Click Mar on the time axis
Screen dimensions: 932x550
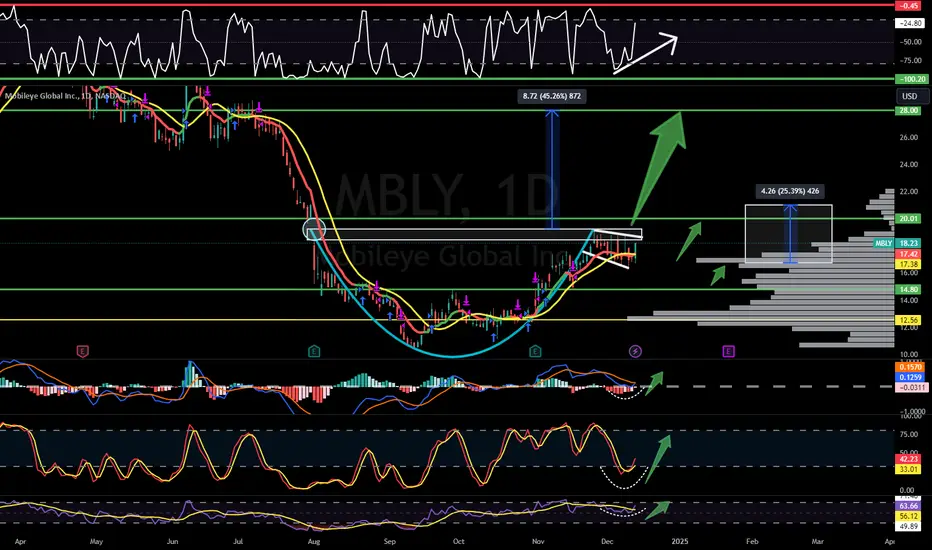818,542
